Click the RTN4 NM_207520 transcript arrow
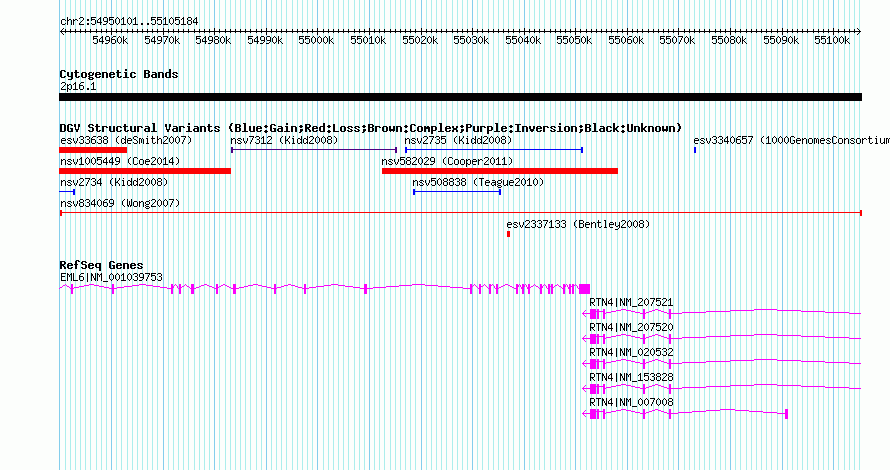The height and width of the screenshot is (470, 890). (x=586, y=339)
